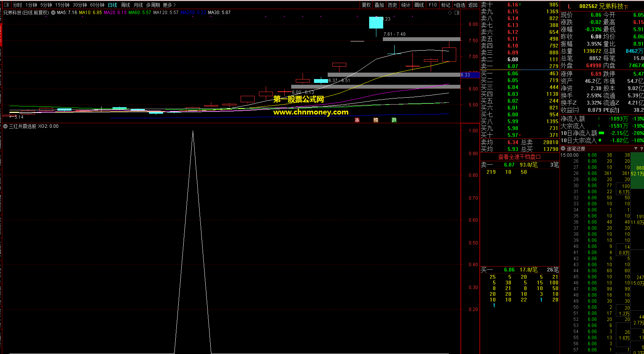This screenshot has width=644, height=354.
Task: Toggle the chart's right-side panel icon
Action: tap(457, 13)
